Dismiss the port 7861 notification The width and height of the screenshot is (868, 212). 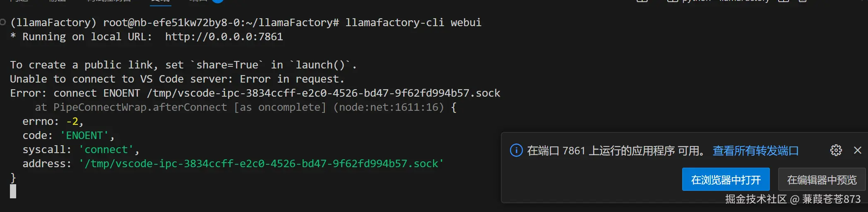tap(858, 150)
